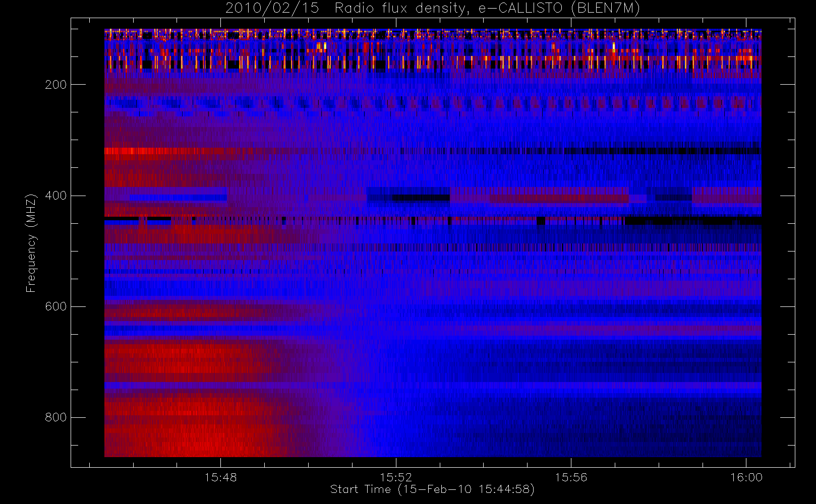This screenshot has height=504, width=816.
Task: Click the '800' frequency axis label
Action: pos(55,417)
